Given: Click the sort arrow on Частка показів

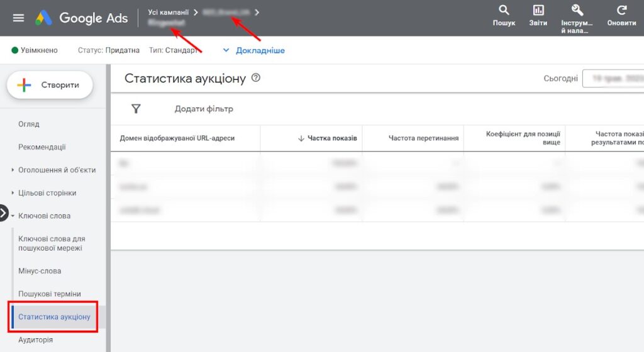Looking at the screenshot, I should (x=301, y=138).
